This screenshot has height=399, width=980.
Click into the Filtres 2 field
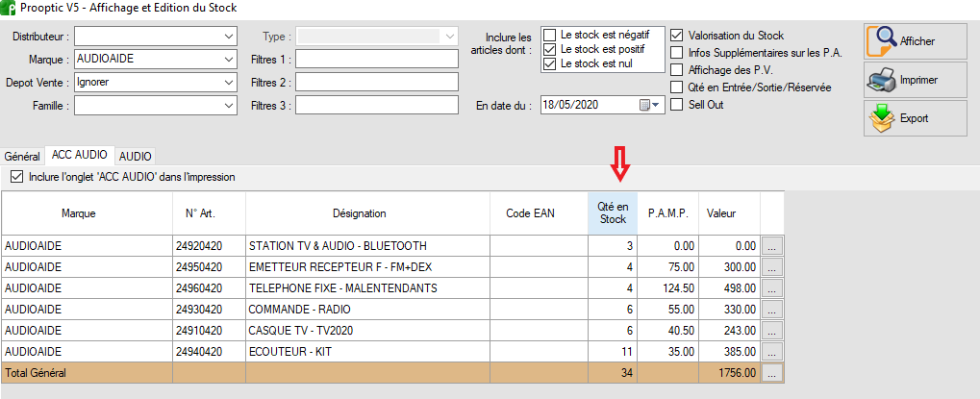(x=378, y=82)
